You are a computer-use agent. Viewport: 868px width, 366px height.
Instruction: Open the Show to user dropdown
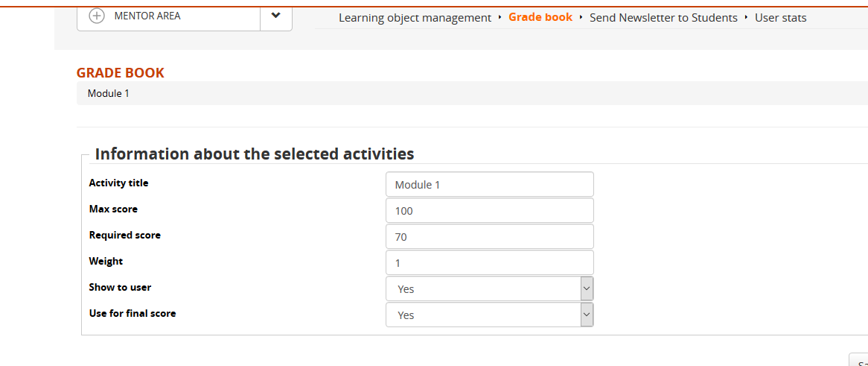(489, 289)
